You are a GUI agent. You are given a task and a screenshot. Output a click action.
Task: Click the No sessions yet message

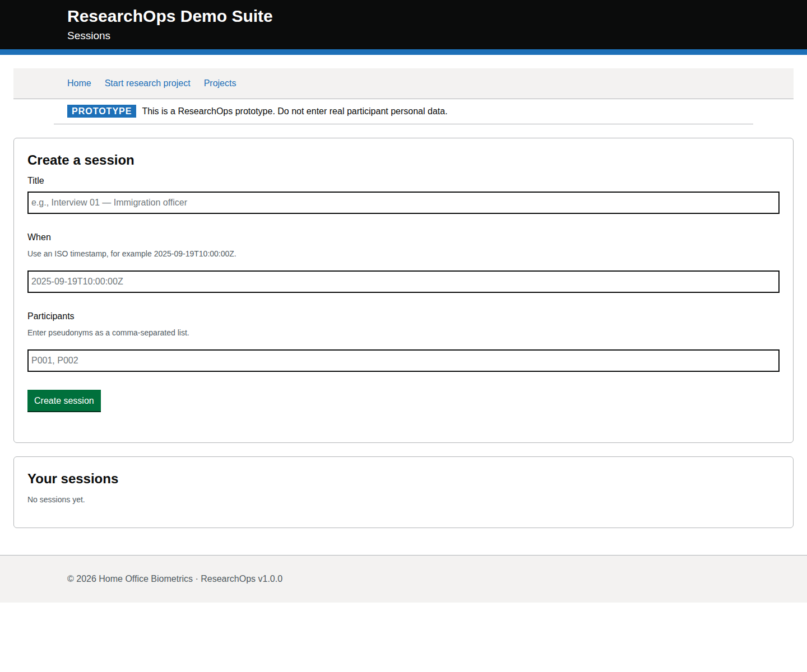point(56,500)
